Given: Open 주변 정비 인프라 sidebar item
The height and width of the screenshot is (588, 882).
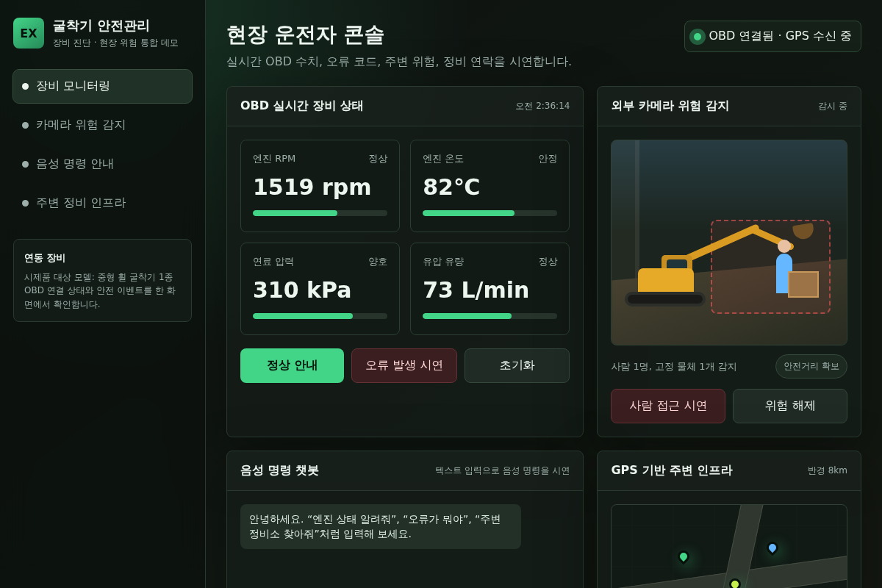Looking at the screenshot, I should click(102, 203).
